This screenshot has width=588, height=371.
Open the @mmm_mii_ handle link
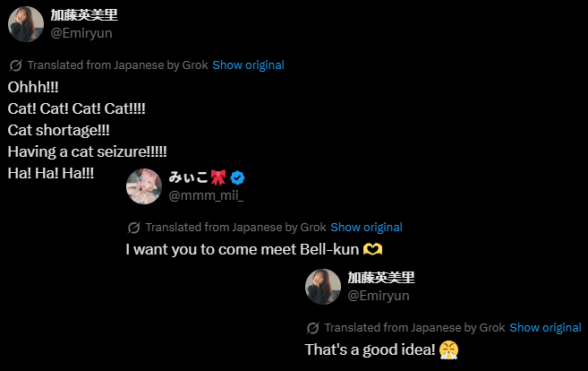pyautogui.click(x=206, y=195)
